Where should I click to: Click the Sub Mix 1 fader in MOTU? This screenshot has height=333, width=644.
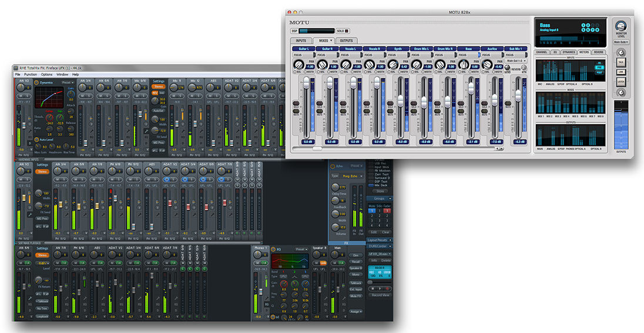pyautogui.click(x=518, y=95)
